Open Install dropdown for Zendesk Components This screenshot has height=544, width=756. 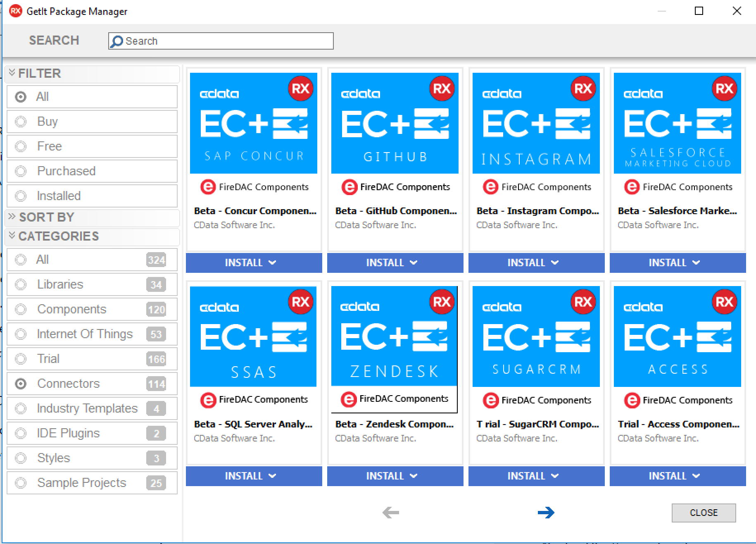(x=395, y=476)
